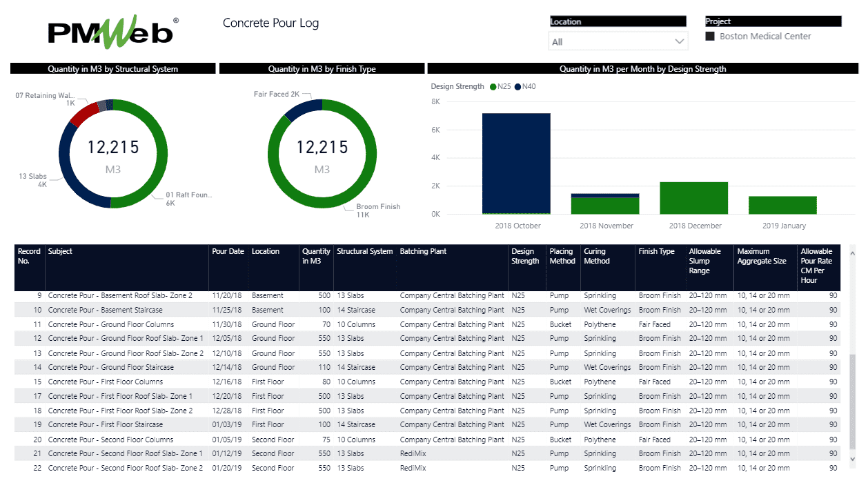Tick the Boston Medical Center project checkbox

click(710, 37)
